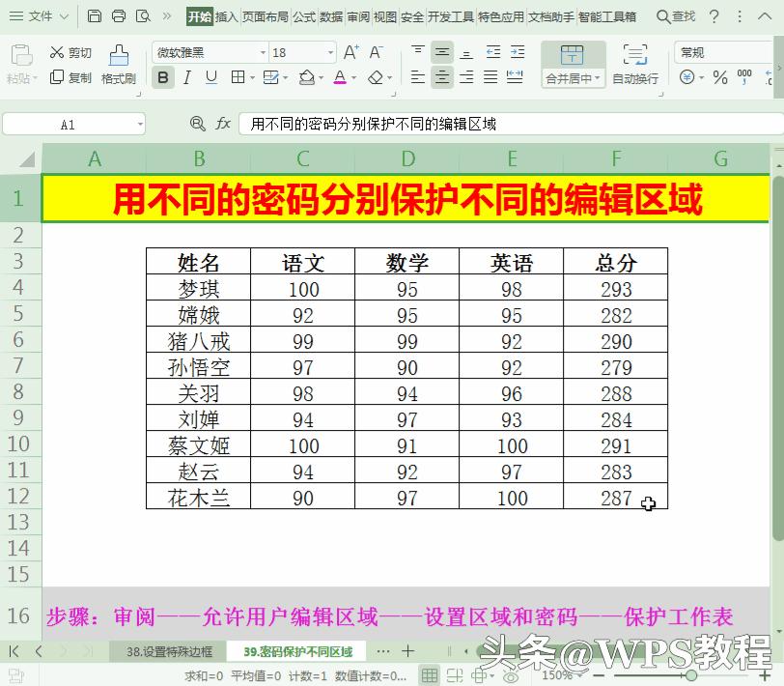
Task: Click the Format Painter (格式刷) icon
Action: 119,55
